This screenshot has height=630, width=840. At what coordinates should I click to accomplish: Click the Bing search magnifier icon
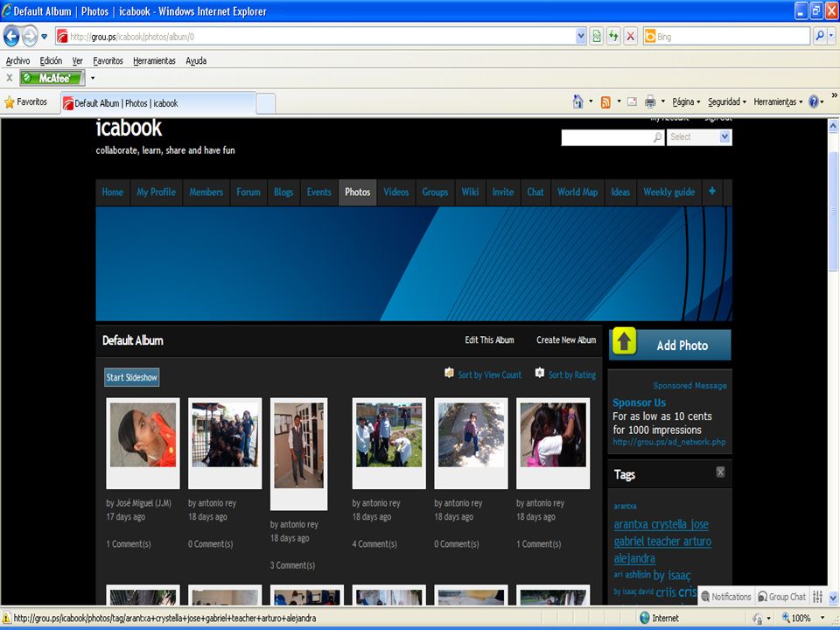point(820,37)
